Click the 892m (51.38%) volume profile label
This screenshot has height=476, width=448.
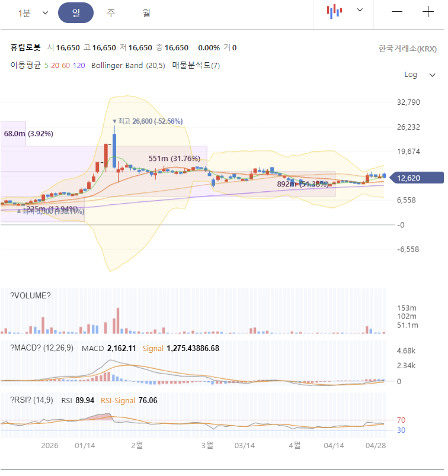tap(303, 184)
